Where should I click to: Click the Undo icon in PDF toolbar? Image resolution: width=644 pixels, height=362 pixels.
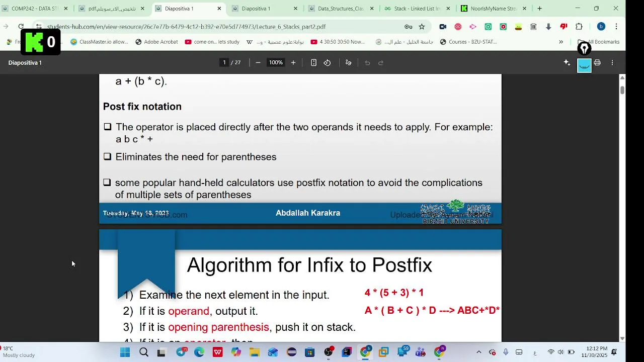367,62
